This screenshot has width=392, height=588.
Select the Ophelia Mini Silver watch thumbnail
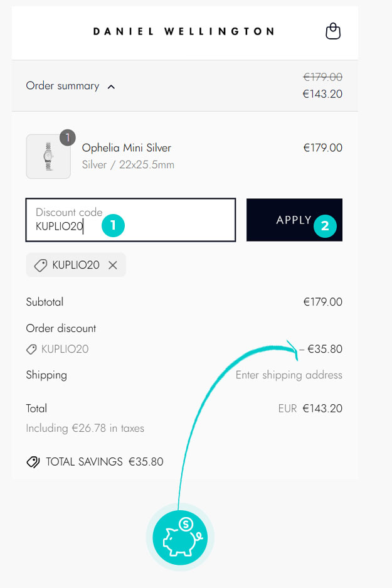tap(48, 157)
